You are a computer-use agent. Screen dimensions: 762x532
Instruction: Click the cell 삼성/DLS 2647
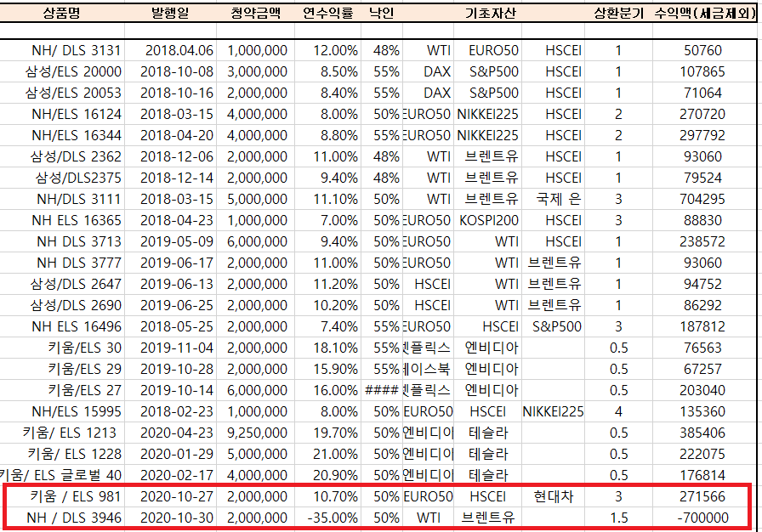pos(62,285)
